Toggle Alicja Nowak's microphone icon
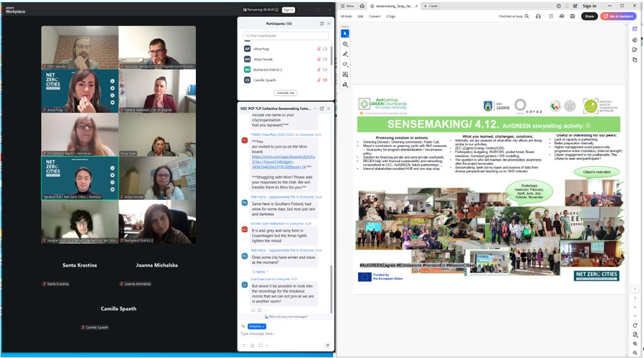 (x=318, y=59)
